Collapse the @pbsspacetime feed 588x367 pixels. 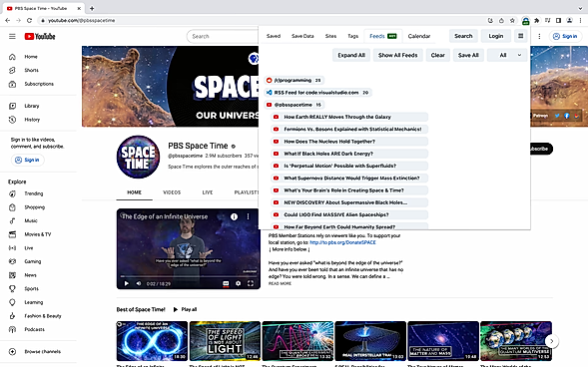(294, 105)
